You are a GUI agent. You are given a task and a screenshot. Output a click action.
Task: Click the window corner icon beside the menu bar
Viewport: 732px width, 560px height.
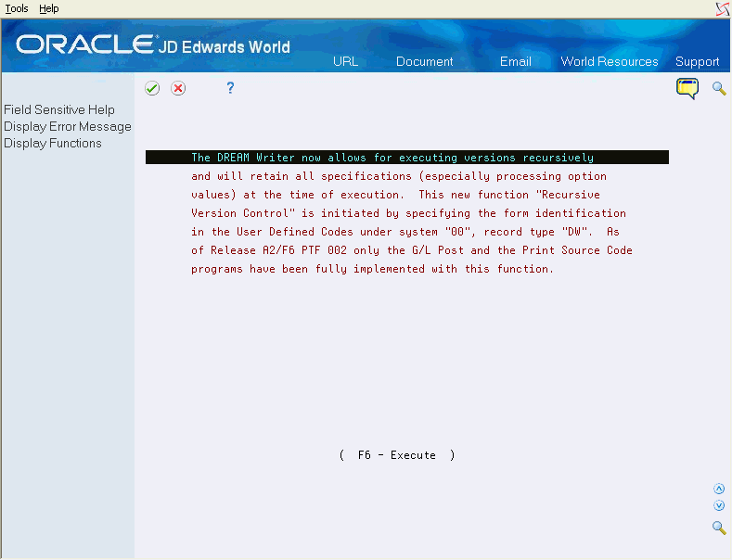722,9
